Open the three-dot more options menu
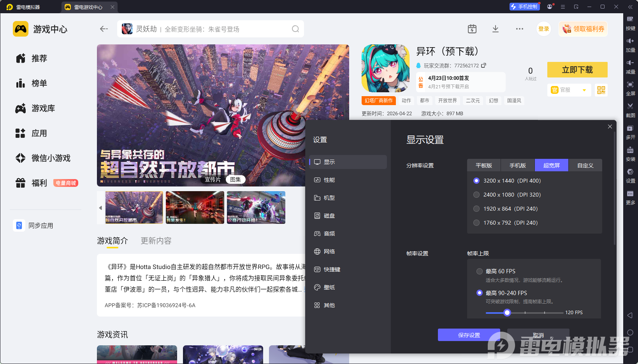The height and width of the screenshot is (364, 638). point(520,29)
